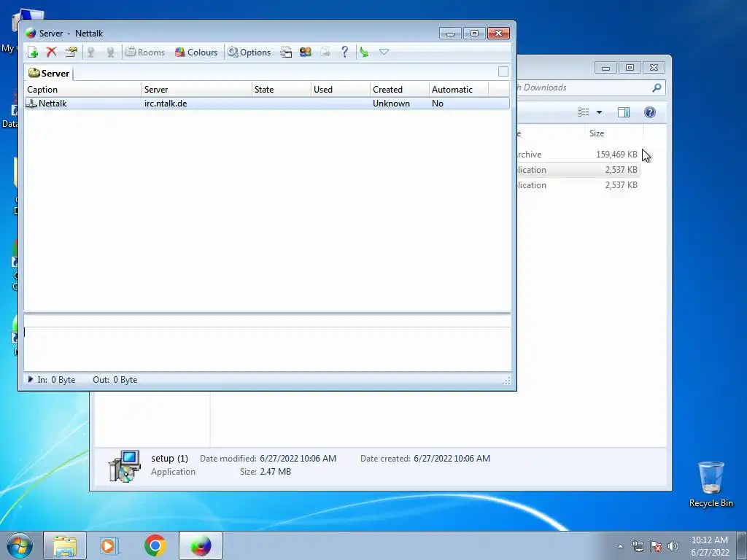Expand the status bar triangle near In
Viewport: 747px width, 560px height.
pyautogui.click(x=31, y=379)
